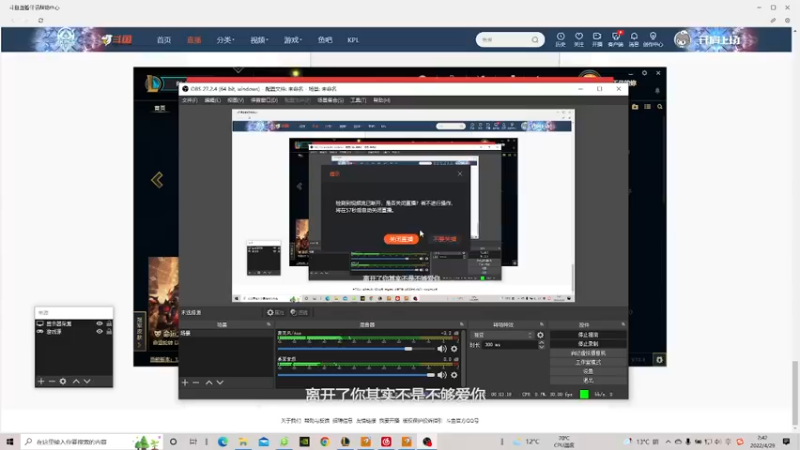Open Windows Start menu
The width and height of the screenshot is (800, 450).
coord(9,441)
